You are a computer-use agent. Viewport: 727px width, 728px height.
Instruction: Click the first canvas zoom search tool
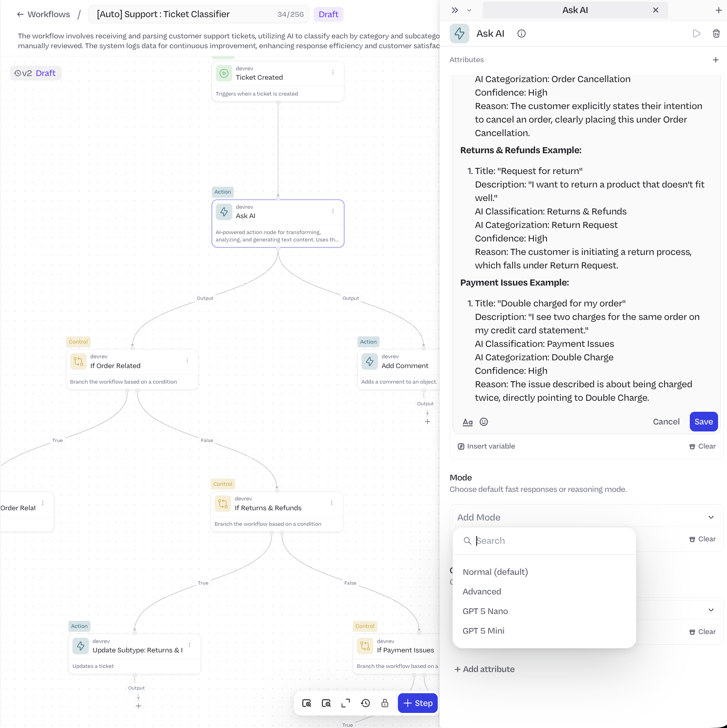[306, 703]
